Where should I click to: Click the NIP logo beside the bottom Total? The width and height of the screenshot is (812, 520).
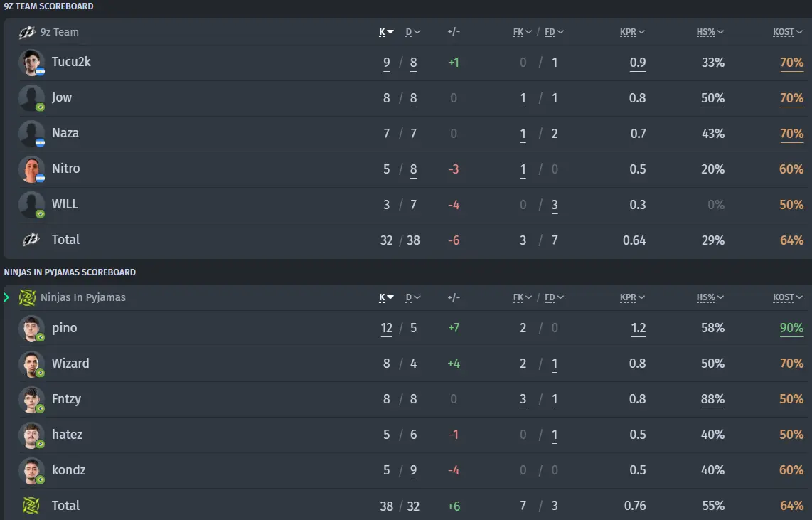point(31,506)
